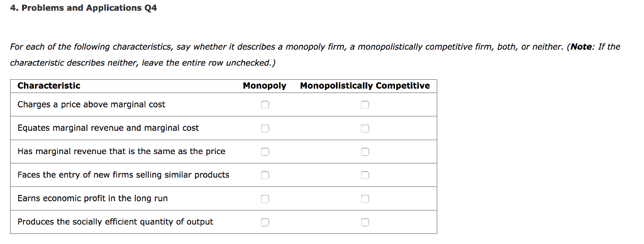
Task: Click the 'Charges a price above marginal cost' text
Action: (91, 105)
